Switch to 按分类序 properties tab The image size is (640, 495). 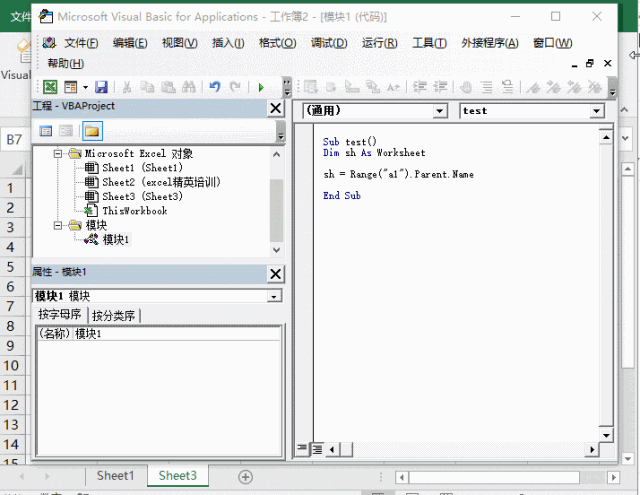[113, 315]
